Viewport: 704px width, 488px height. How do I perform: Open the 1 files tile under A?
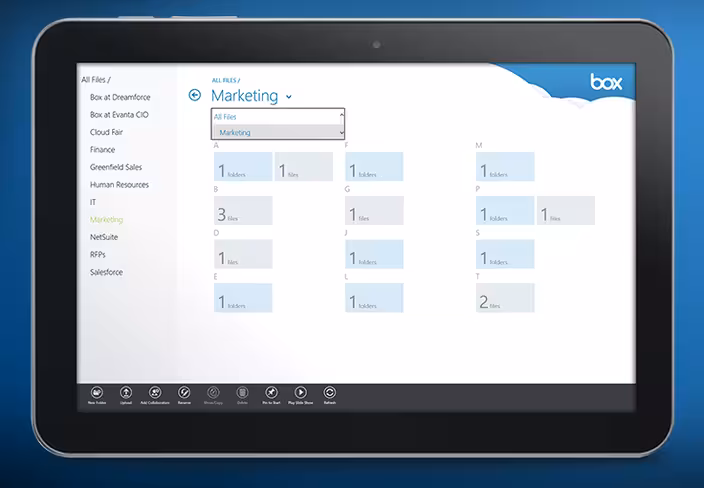click(x=304, y=167)
